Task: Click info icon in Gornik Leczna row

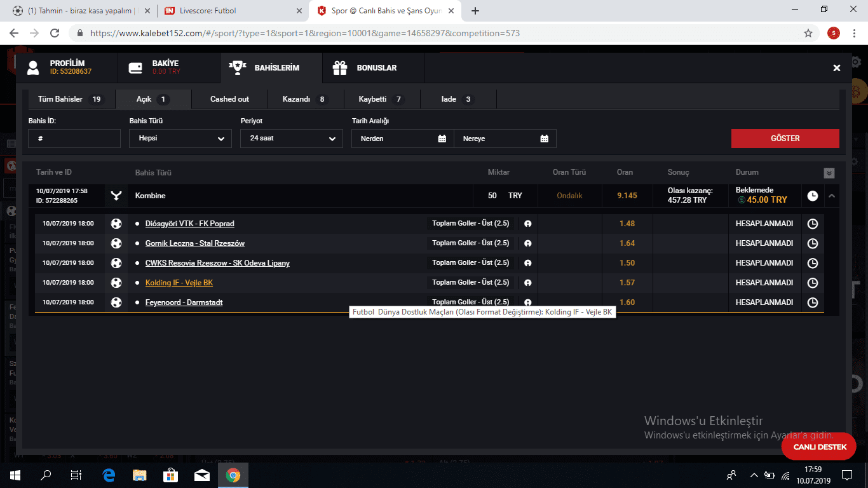Action: coord(527,243)
